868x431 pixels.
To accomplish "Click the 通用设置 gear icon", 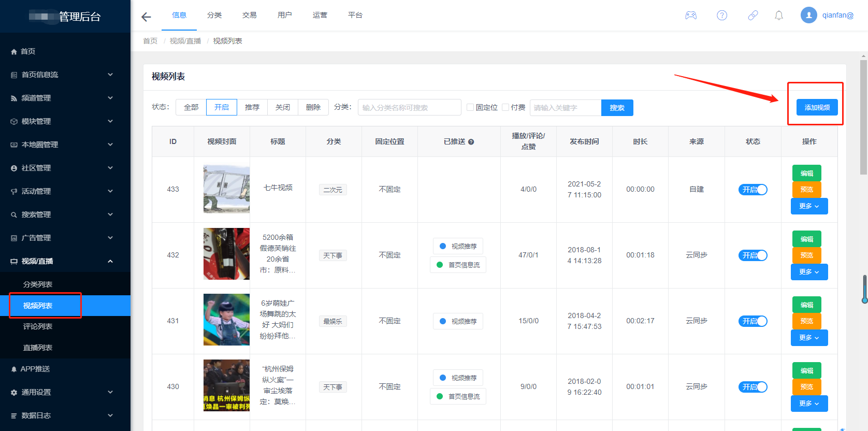I will 14,393.
